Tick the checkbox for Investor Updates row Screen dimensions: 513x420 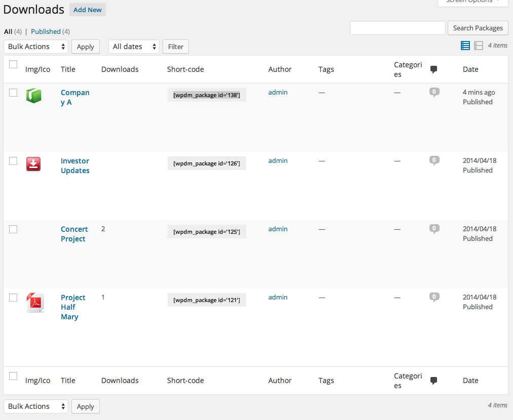pos(13,161)
